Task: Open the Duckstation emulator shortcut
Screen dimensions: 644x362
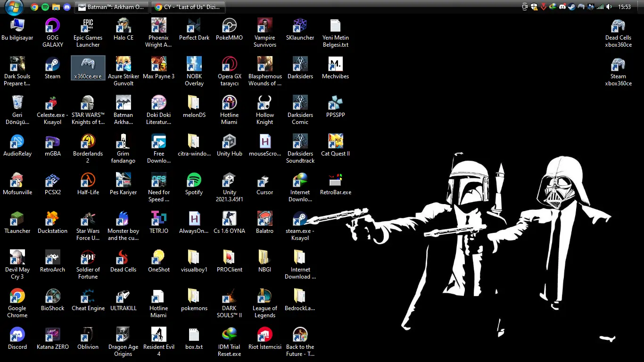Action: tap(53, 222)
